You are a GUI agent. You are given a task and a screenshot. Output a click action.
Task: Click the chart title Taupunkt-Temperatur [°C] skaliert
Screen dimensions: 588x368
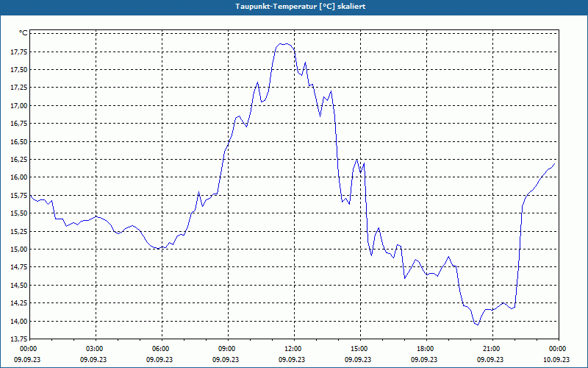(x=301, y=7)
